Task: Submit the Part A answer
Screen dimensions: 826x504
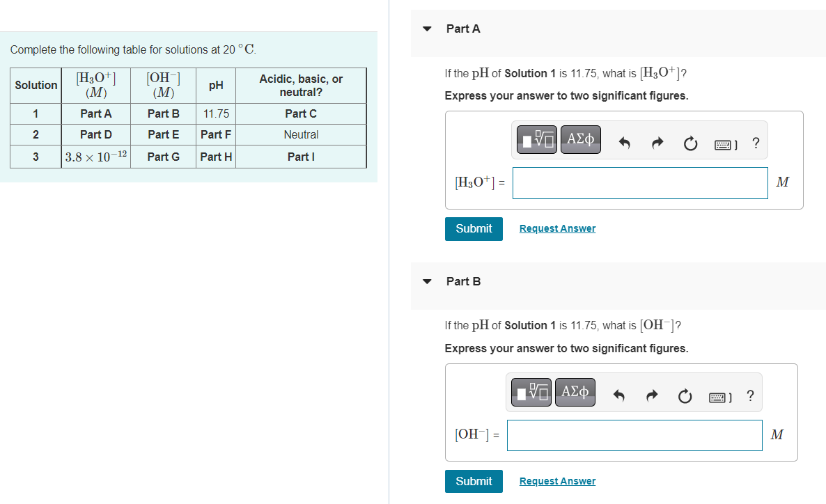Action: tap(474, 228)
